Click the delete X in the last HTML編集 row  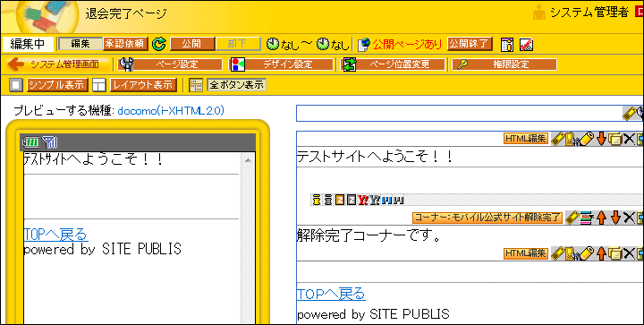[x=629, y=253]
